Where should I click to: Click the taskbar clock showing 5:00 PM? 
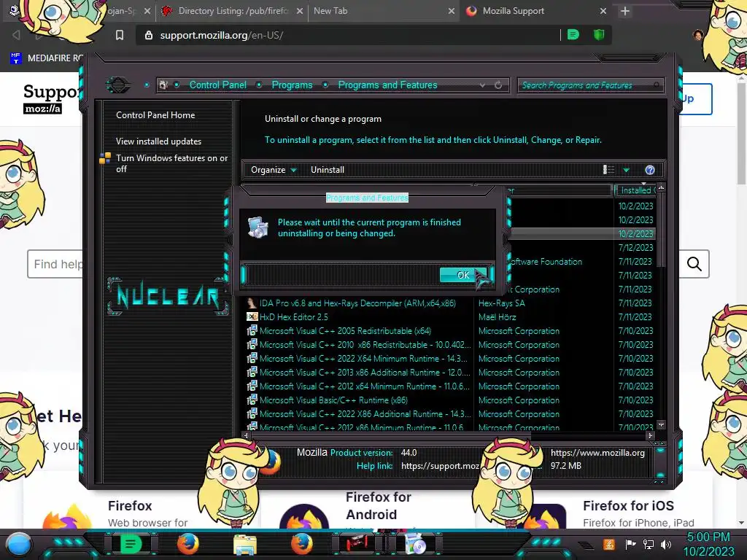[x=708, y=544]
